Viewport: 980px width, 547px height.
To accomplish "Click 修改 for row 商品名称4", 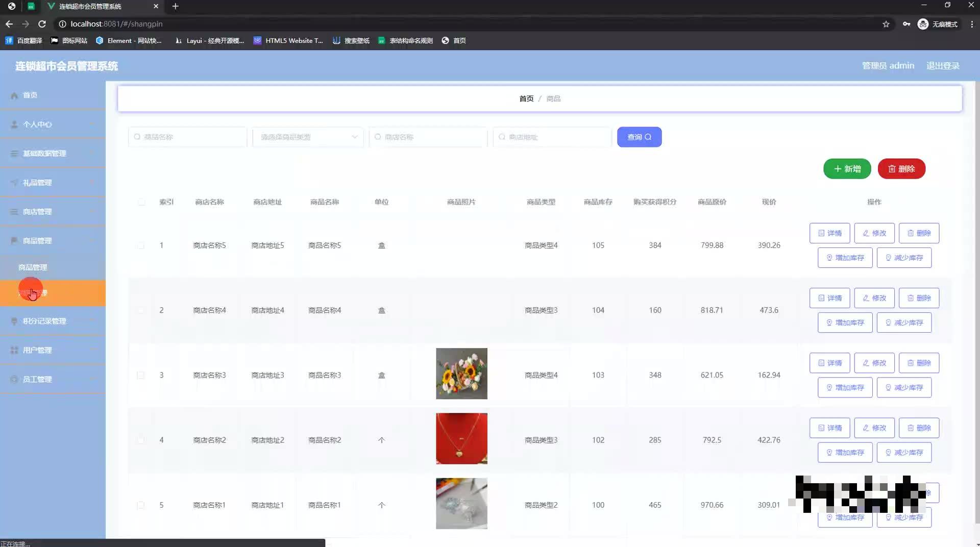I will click(x=874, y=298).
